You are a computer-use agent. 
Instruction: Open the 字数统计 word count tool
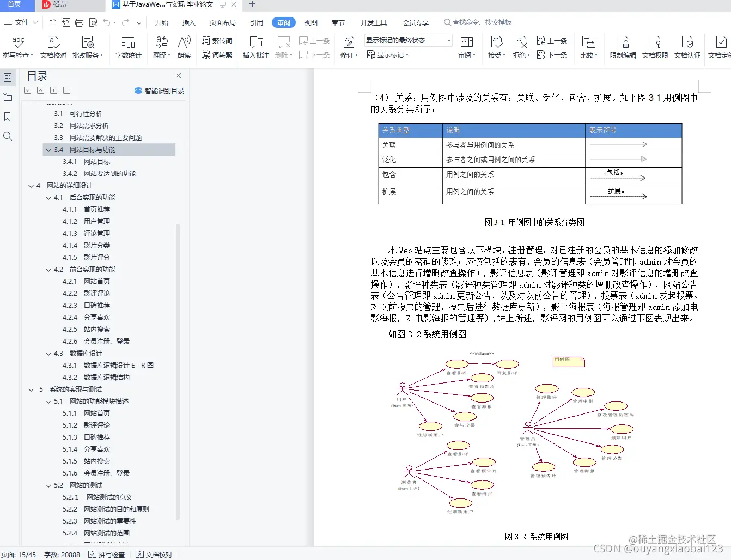coord(128,47)
